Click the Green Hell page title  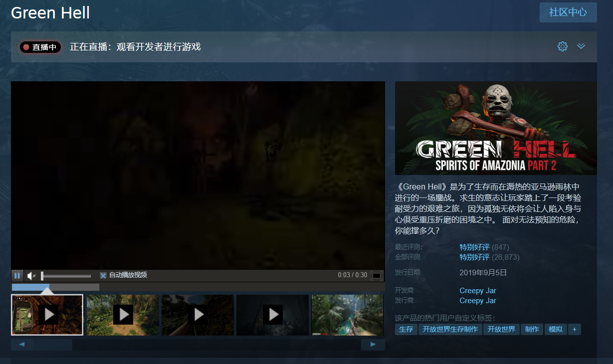[50, 12]
